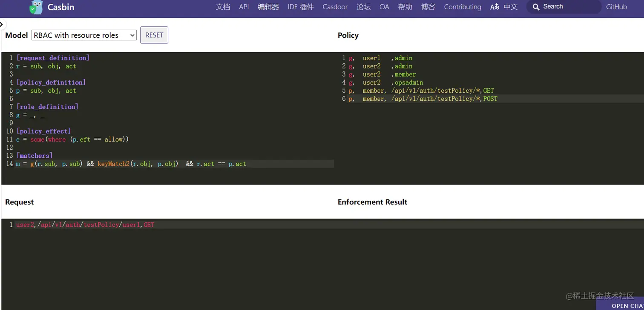Click the RESET button
644x310 pixels.
(x=154, y=35)
